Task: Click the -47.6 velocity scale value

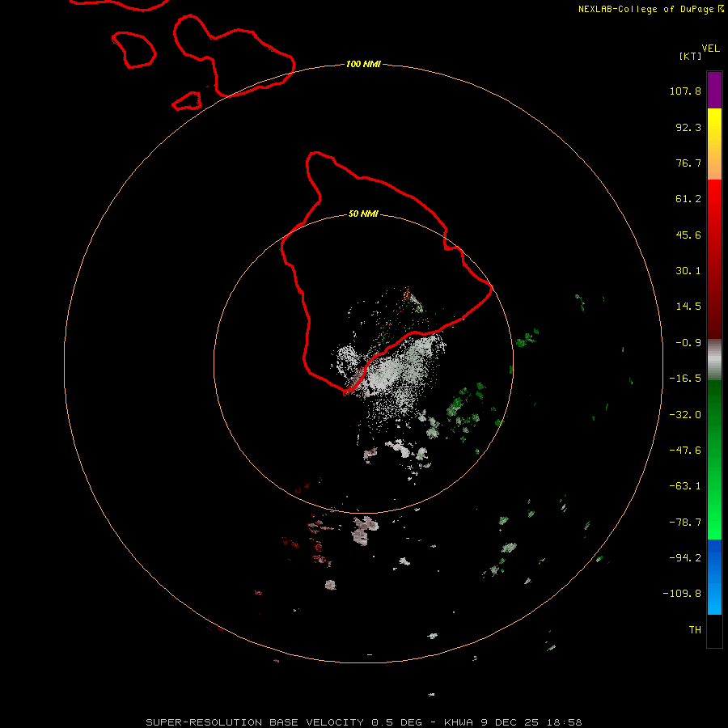Action: tap(685, 451)
